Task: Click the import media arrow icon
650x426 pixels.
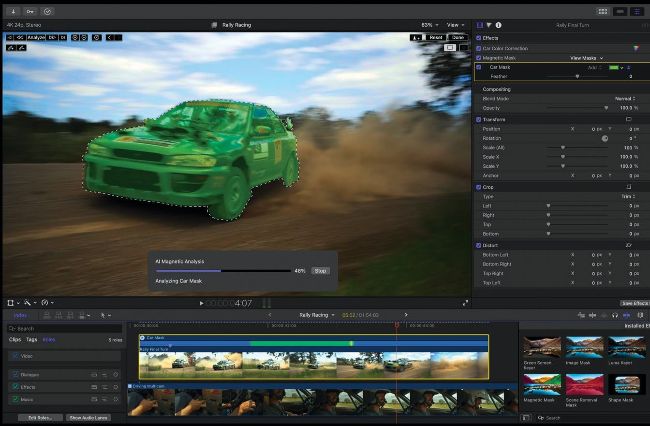Action: click(13, 10)
